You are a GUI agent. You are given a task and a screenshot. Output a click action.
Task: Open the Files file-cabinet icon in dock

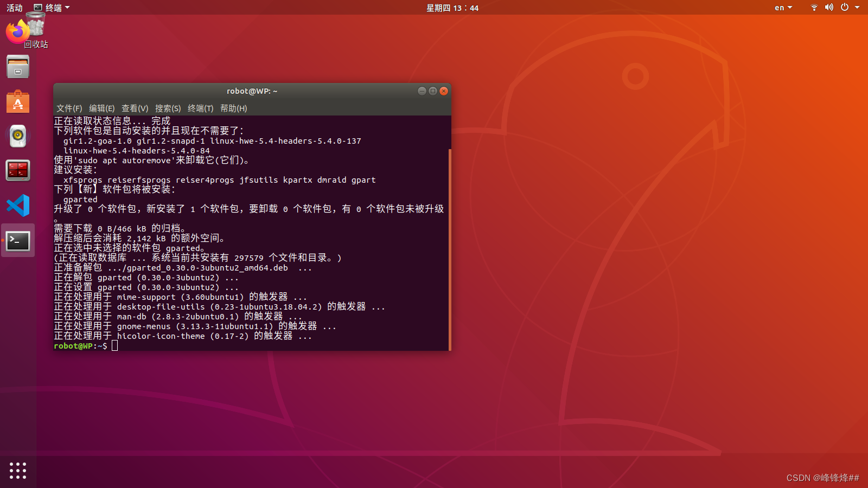18,67
